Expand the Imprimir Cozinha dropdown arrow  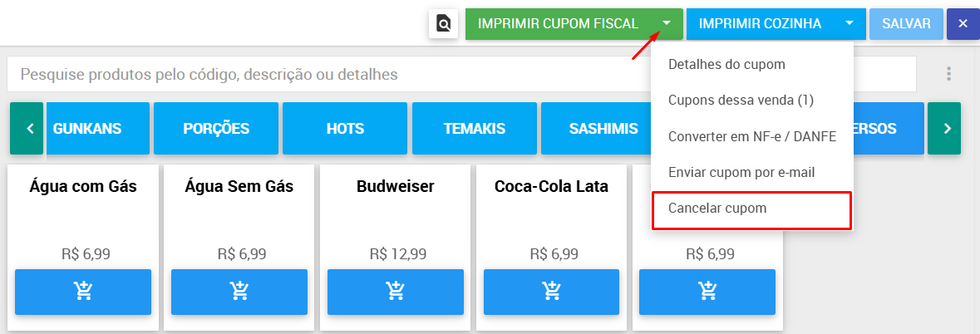[x=849, y=24]
